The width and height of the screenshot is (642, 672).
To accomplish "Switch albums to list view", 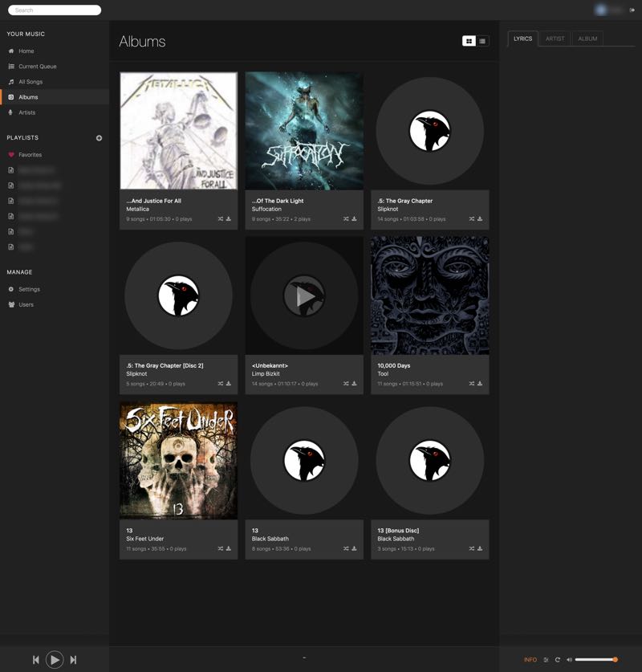I will [x=482, y=41].
